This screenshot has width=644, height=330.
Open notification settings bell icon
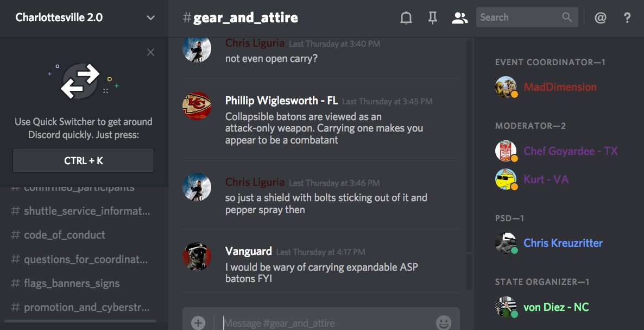(x=406, y=18)
